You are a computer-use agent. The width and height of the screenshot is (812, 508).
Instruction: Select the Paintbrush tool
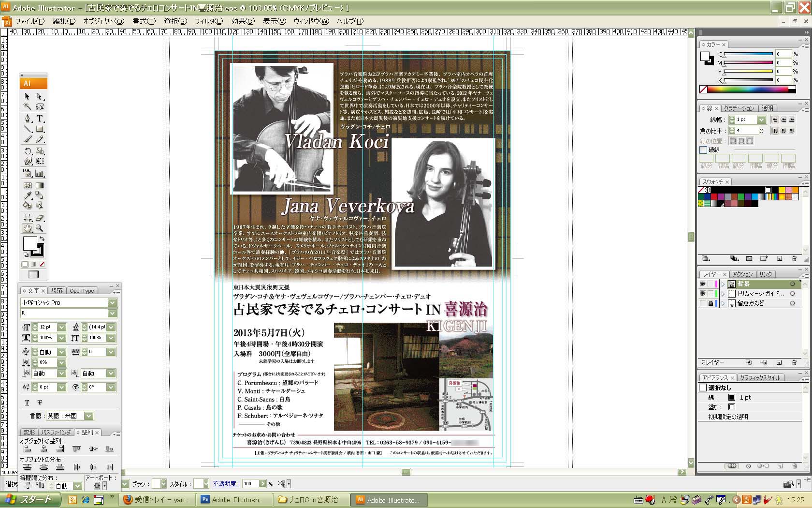28,140
